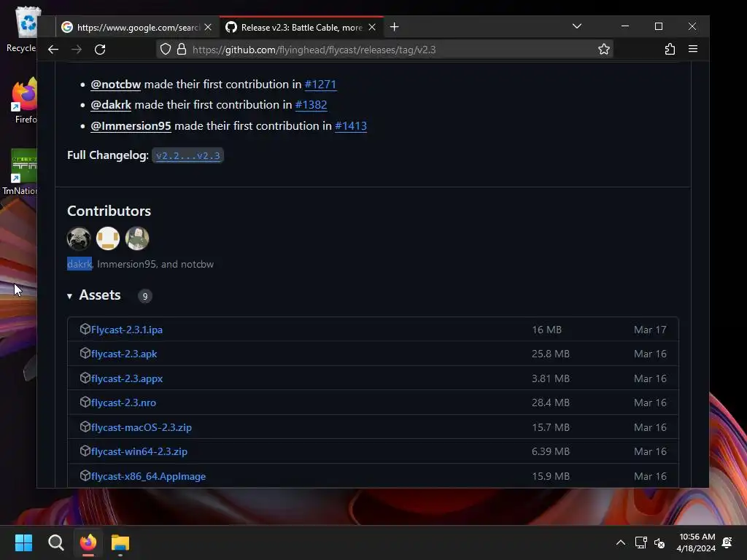The width and height of the screenshot is (747, 560).
Task: Expand the list all tabs dropdown
Action: click(577, 26)
